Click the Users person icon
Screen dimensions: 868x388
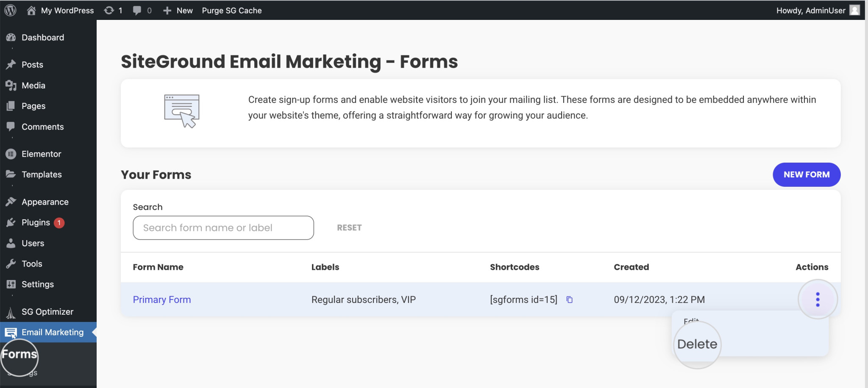click(11, 243)
